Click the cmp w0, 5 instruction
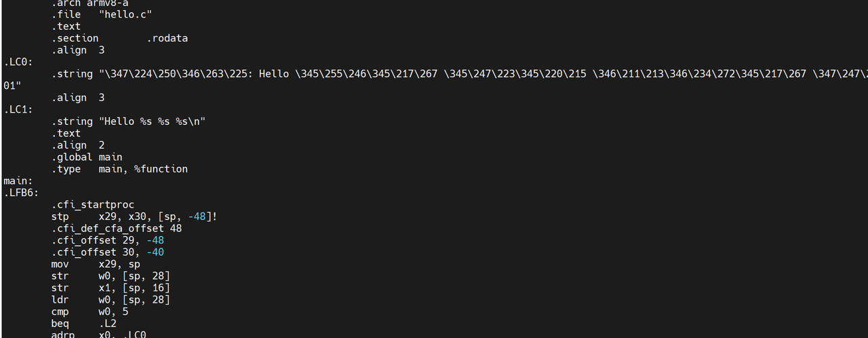 pos(90,312)
